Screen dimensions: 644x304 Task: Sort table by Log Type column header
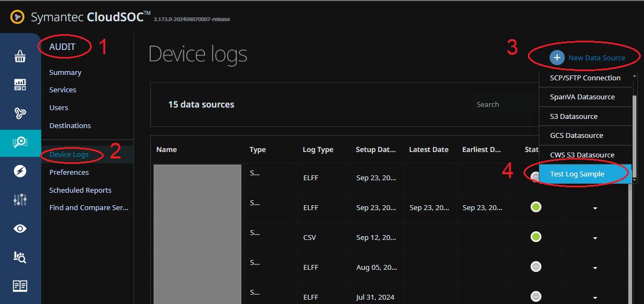(x=318, y=149)
